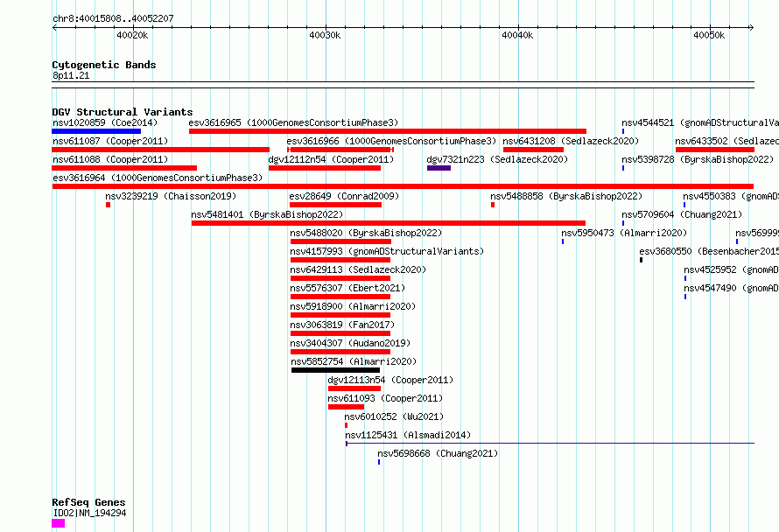Open nsv4157993 (gnomADStructuralVariants) label
The image size is (779, 532).
click(387, 251)
